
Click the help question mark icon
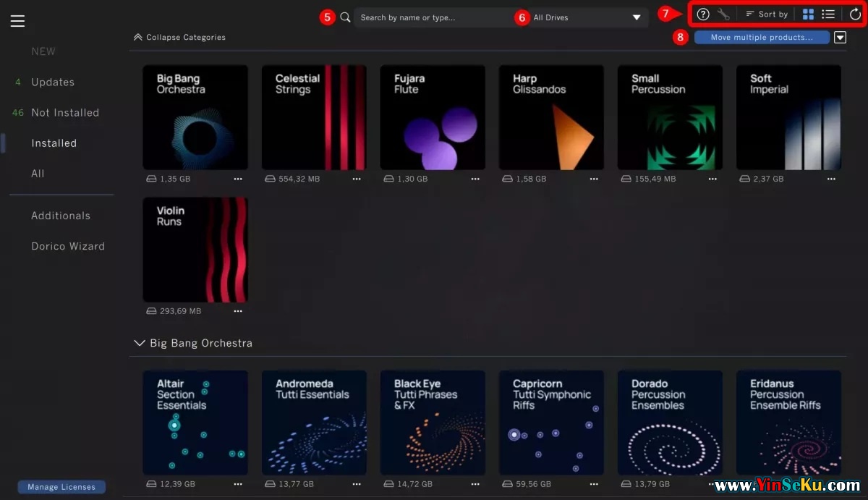click(702, 14)
